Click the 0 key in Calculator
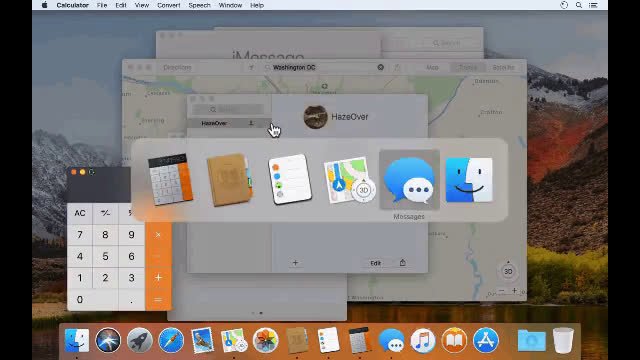Image resolution: width=640 pixels, height=360 pixels. 93,300
